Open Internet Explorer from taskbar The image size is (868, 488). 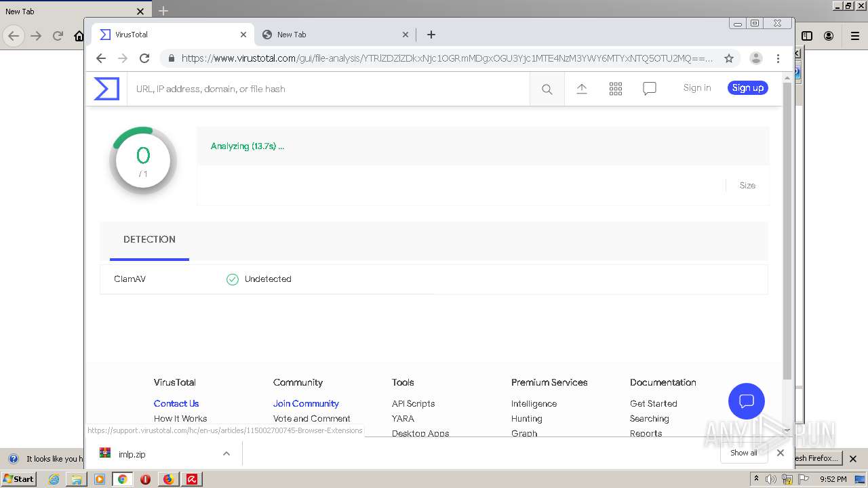54,479
